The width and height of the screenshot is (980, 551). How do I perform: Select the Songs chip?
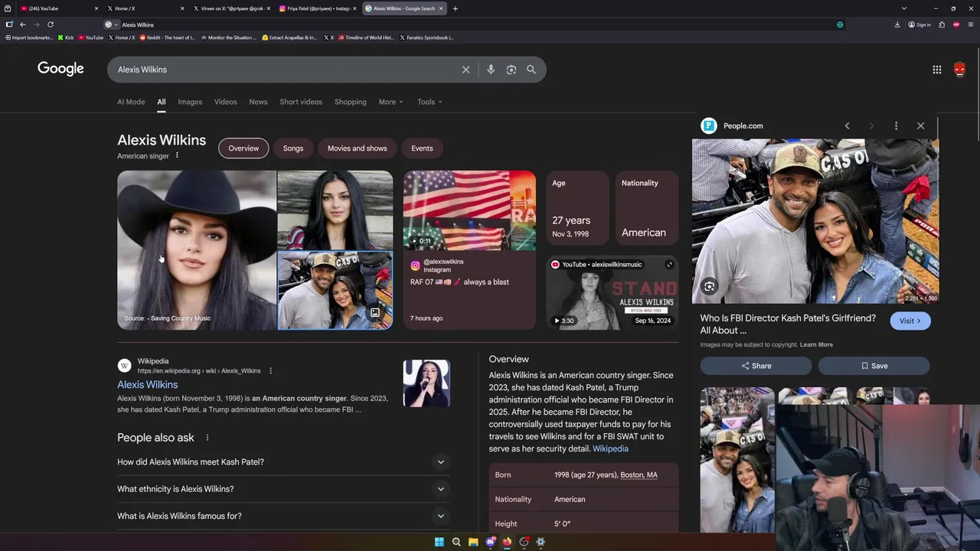[x=293, y=148]
